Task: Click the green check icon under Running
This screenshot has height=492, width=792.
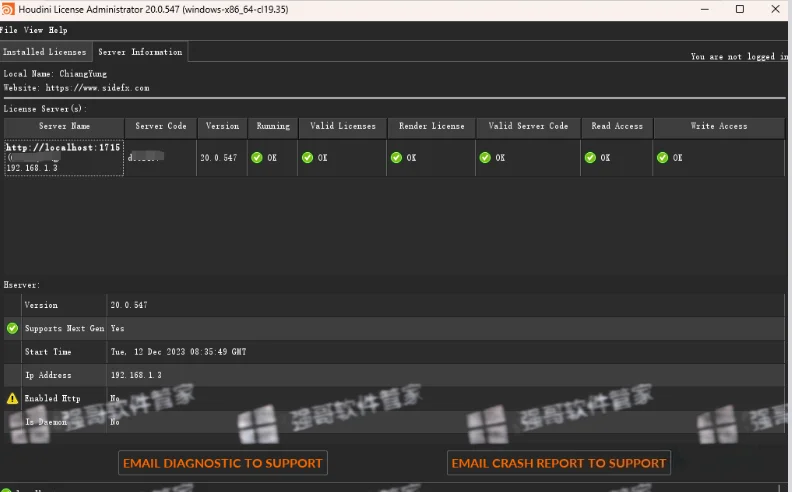Action: coord(257,158)
